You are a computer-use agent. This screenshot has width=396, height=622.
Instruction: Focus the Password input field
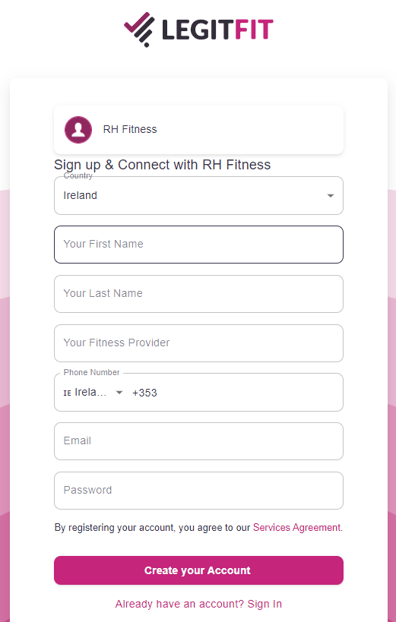coord(199,490)
